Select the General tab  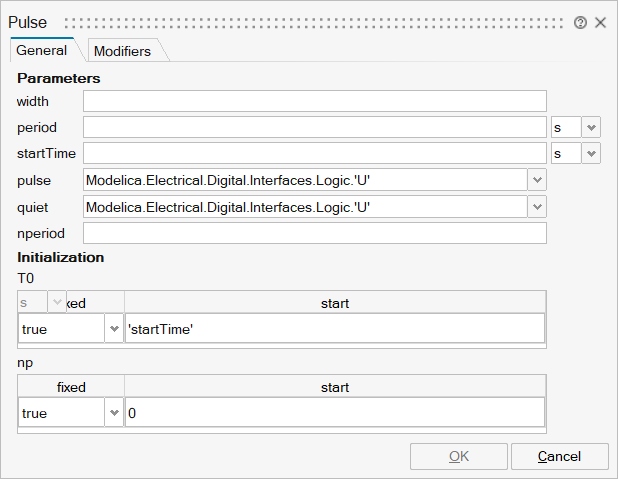(42, 50)
